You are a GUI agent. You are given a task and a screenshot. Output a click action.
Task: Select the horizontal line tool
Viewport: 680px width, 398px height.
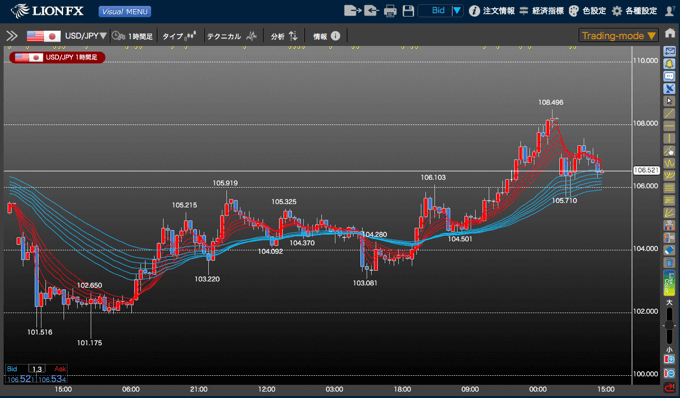click(669, 126)
